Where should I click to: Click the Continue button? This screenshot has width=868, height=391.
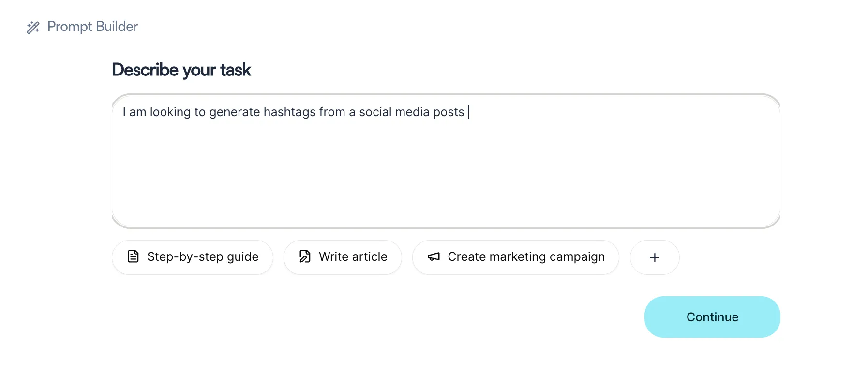(712, 317)
